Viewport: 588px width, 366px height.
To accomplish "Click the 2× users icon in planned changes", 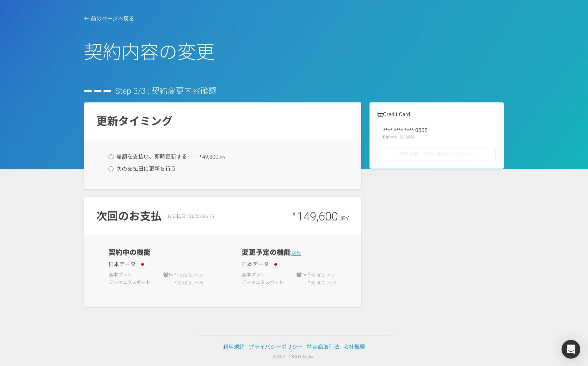I will tap(299, 274).
